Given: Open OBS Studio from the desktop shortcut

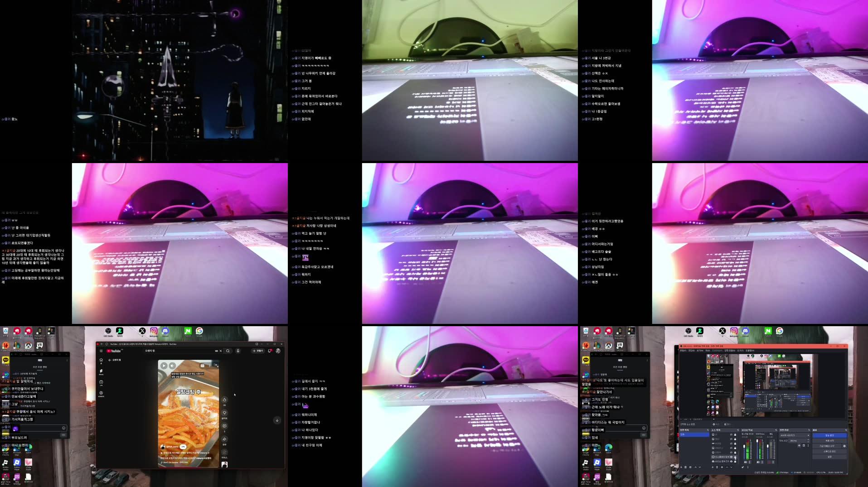Looking at the screenshot, I should click(108, 331).
